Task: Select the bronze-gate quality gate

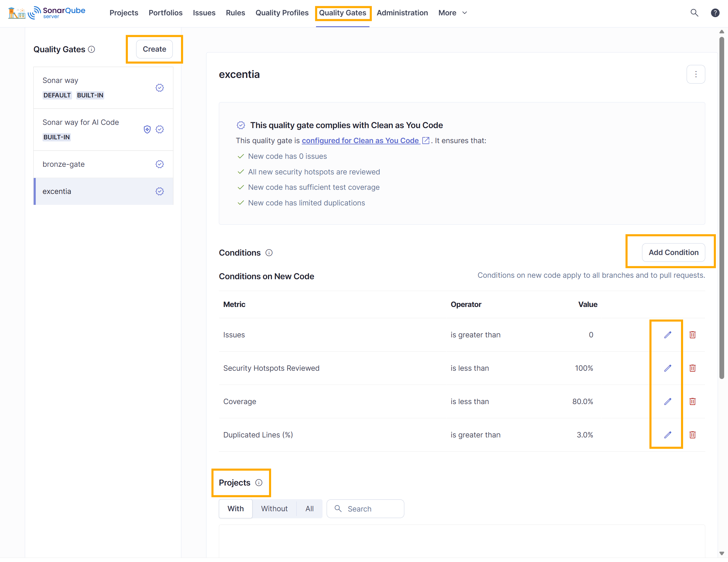Action: click(103, 164)
